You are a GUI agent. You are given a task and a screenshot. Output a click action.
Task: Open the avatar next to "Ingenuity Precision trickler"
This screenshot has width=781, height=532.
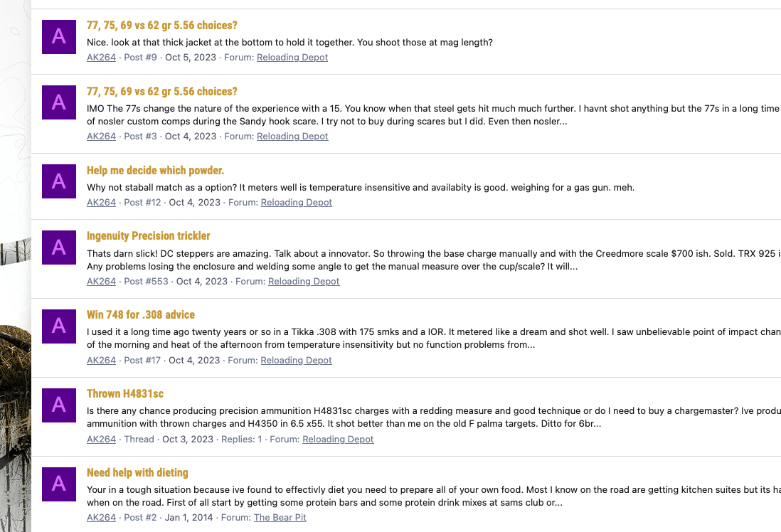(59, 247)
